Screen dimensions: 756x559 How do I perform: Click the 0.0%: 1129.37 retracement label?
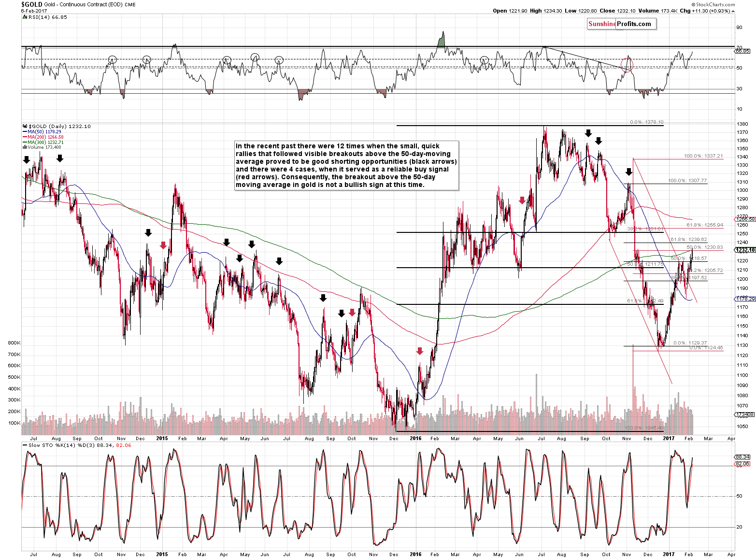[690, 343]
